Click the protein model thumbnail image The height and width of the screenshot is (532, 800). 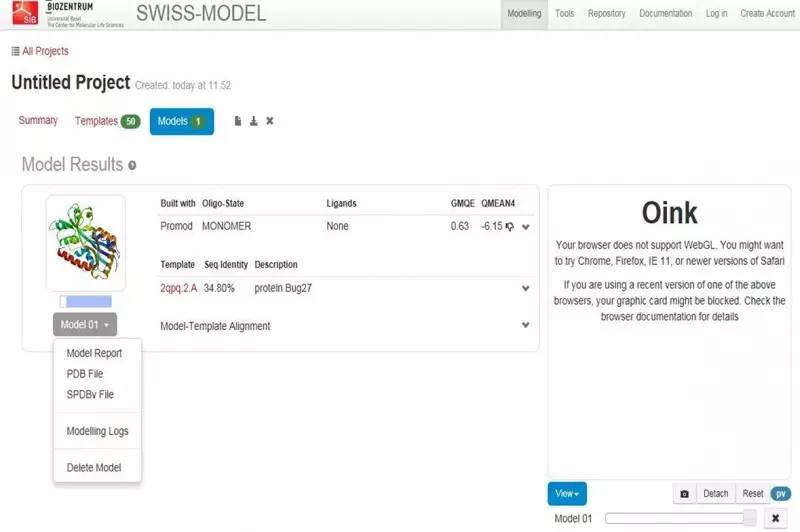[x=86, y=243]
